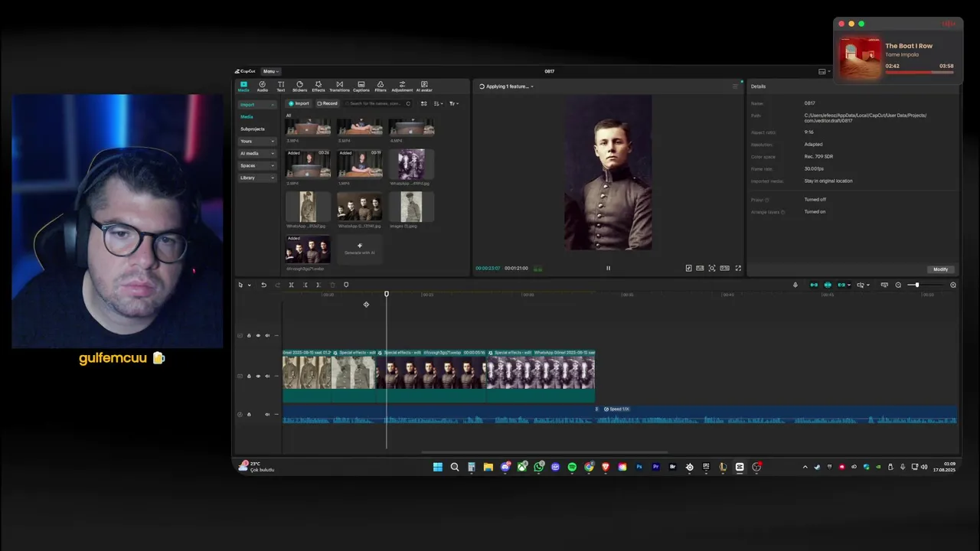Expand the Yours sidebar section

(x=257, y=141)
